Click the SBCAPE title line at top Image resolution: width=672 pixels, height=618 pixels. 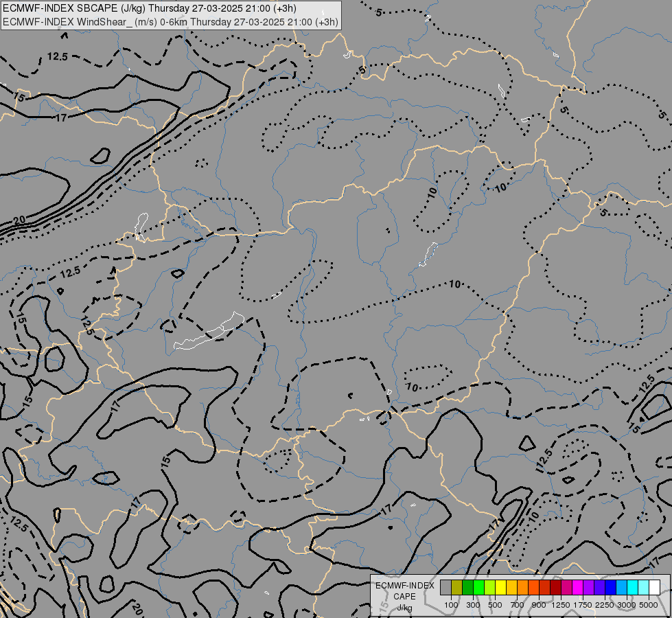click(x=150, y=8)
